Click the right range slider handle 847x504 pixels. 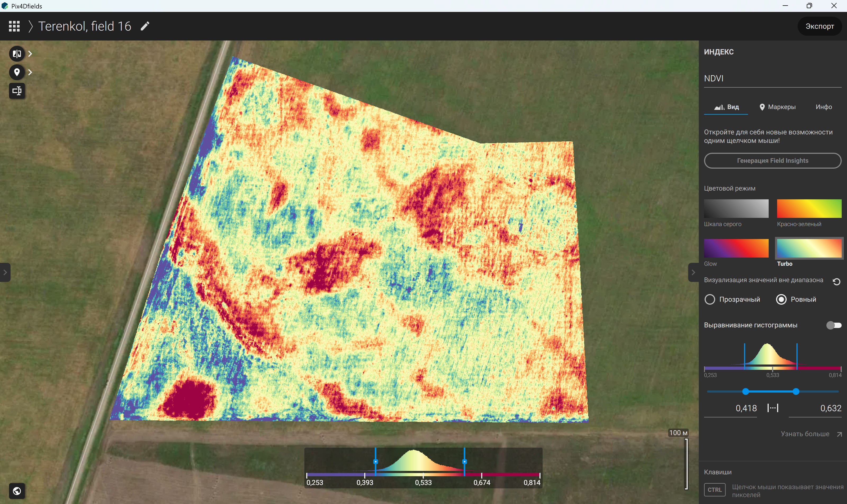(796, 391)
